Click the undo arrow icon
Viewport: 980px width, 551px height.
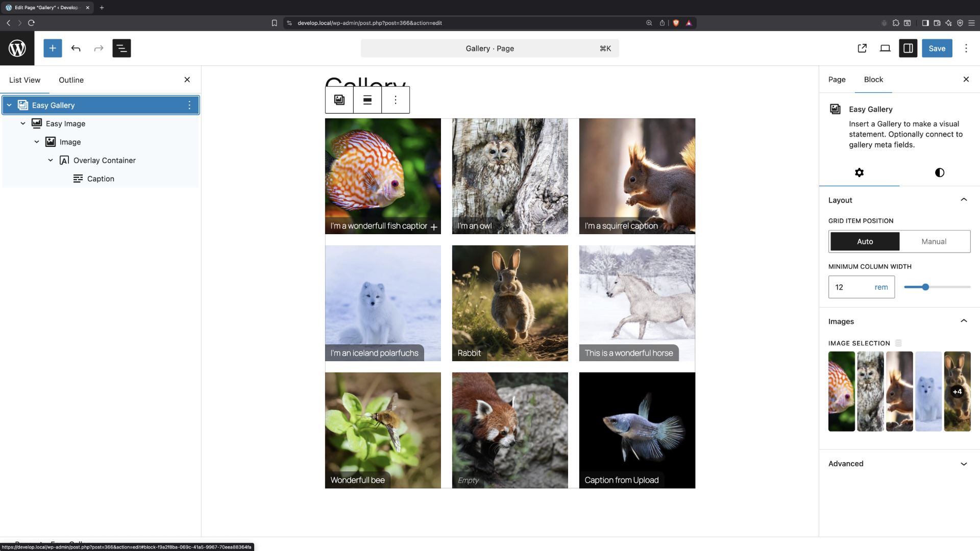tap(76, 48)
